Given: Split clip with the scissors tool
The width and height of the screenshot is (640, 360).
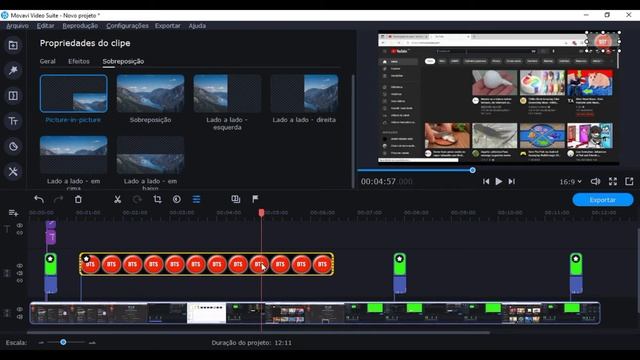Looking at the screenshot, I should [x=117, y=199].
